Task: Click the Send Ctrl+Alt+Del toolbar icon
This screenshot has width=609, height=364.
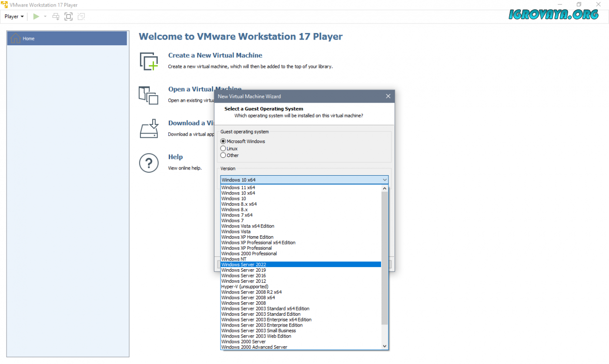Action: click(56, 17)
